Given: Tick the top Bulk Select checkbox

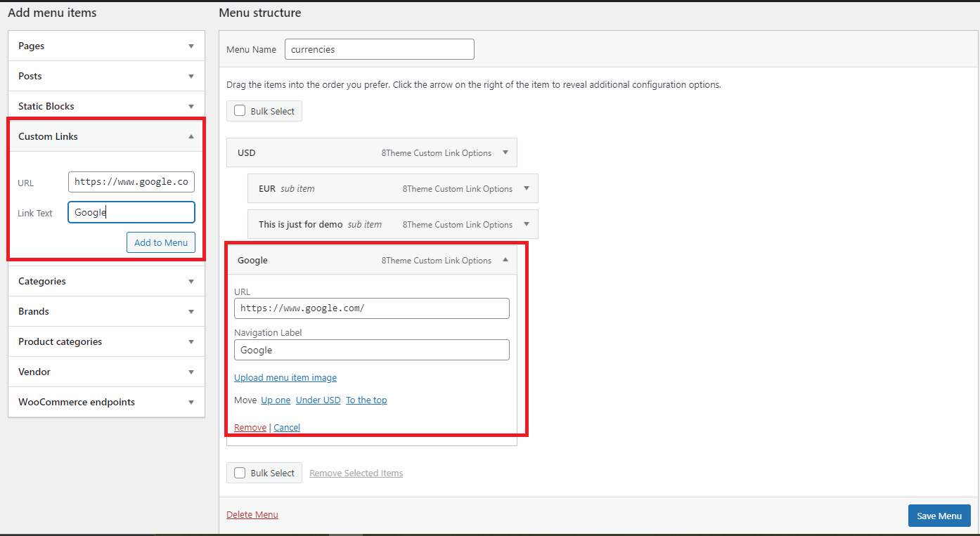Looking at the screenshot, I should (x=240, y=111).
